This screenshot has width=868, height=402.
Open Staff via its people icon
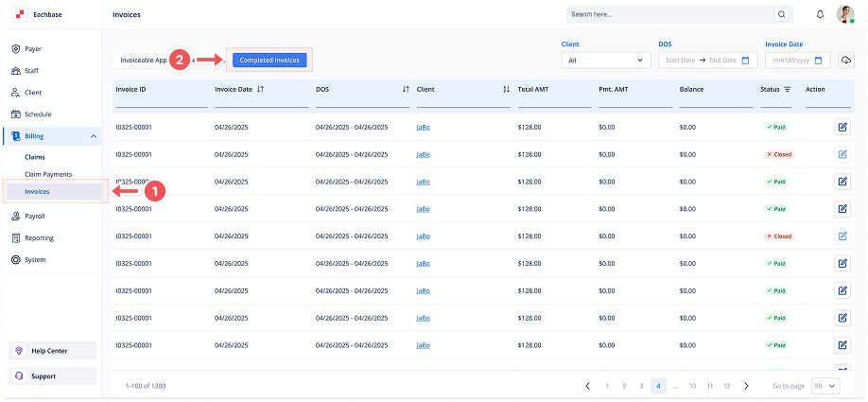(16, 71)
